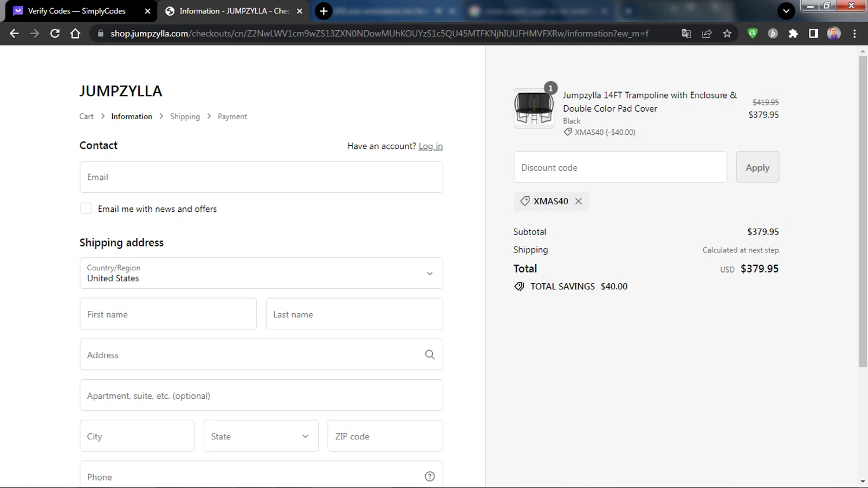Reload the checkout page
Viewport: 868px width, 488px height.
[x=55, y=34]
